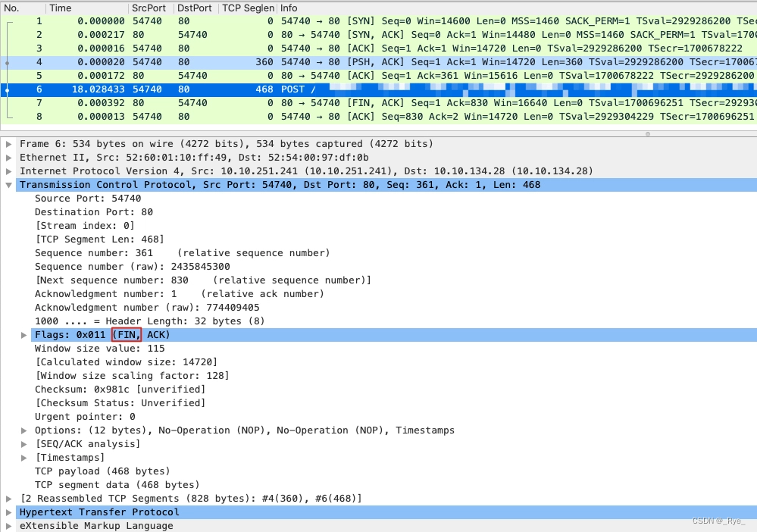Select packet 7 with the FIN, ACK
This screenshot has width=757, height=532.
pyautogui.click(x=379, y=103)
